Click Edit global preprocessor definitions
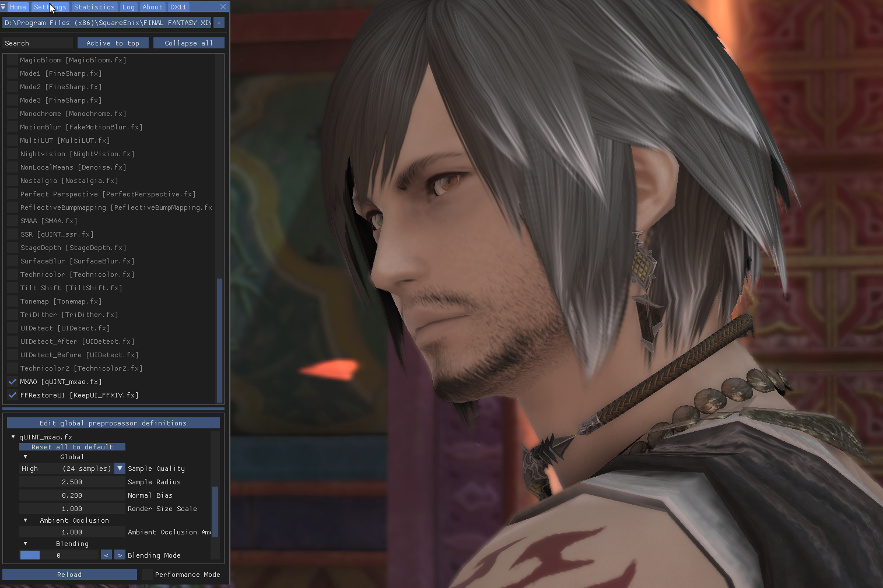883x588 pixels. (113, 423)
